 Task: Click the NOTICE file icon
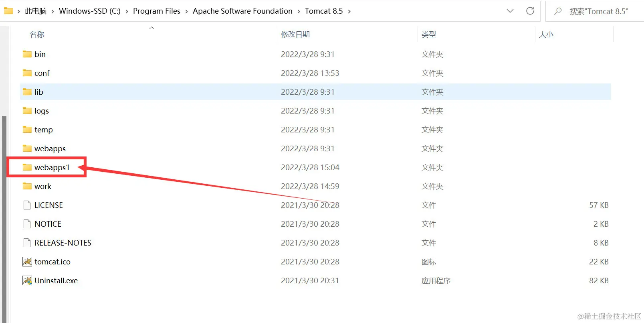click(x=27, y=224)
